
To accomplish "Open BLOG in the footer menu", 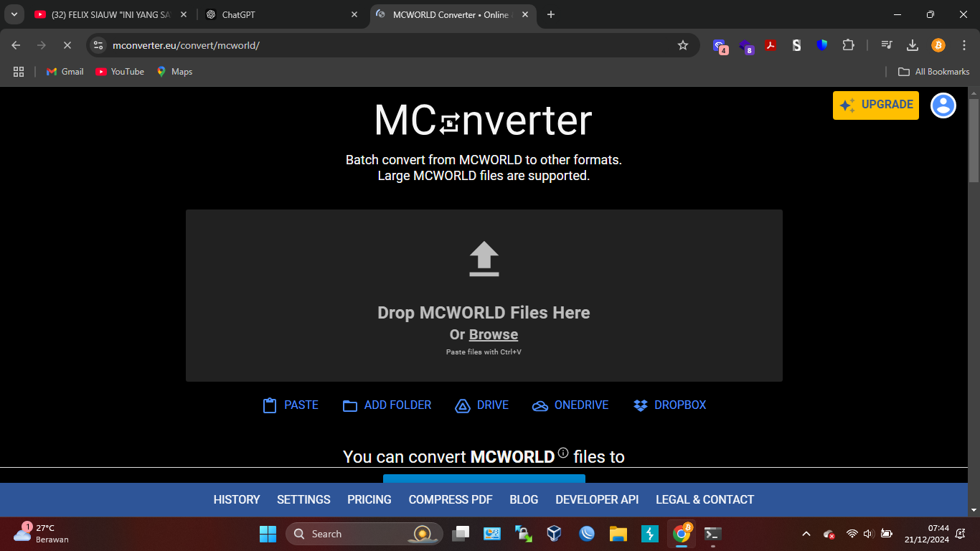I will coord(524,499).
